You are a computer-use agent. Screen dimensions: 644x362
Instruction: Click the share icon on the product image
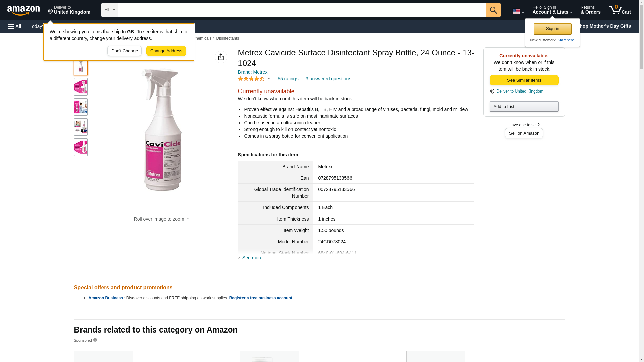[x=221, y=57]
